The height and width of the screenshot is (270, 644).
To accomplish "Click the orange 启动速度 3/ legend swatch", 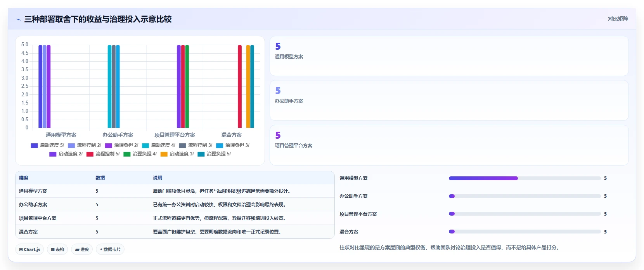I will coord(164,154).
